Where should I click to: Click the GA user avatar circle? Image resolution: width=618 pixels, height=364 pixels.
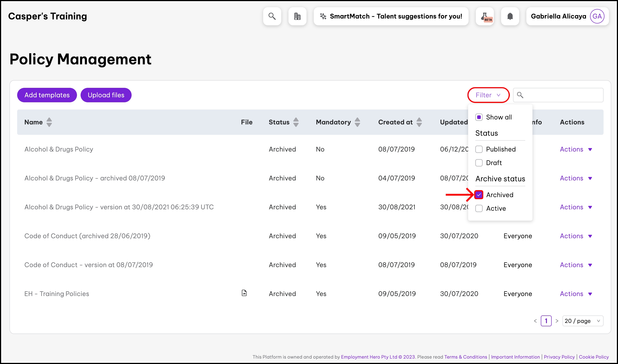click(x=597, y=16)
